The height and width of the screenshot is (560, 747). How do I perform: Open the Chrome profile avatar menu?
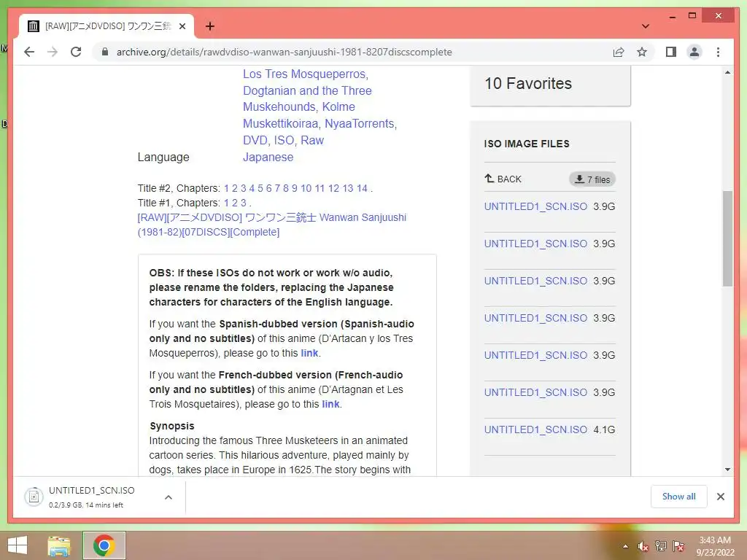pyautogui.click(x=694, y=52)
